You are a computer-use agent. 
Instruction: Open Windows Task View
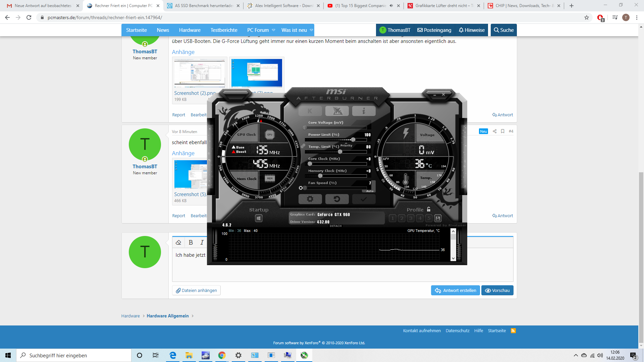tap(155, 355)
